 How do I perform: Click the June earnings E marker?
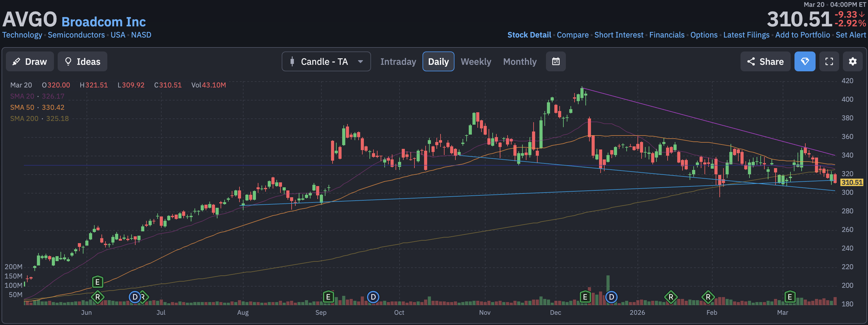coord(97,282)
